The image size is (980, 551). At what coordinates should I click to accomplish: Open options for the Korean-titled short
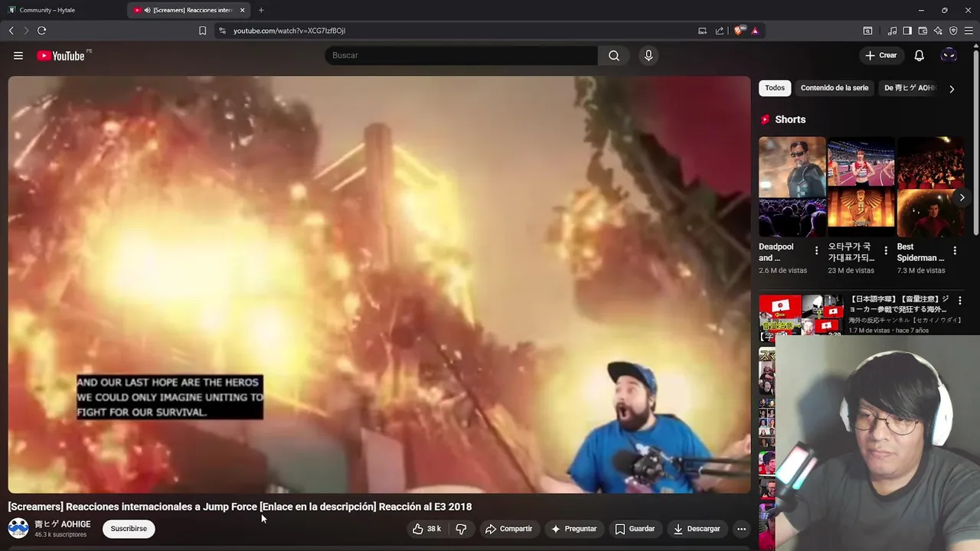pos(886,251)
